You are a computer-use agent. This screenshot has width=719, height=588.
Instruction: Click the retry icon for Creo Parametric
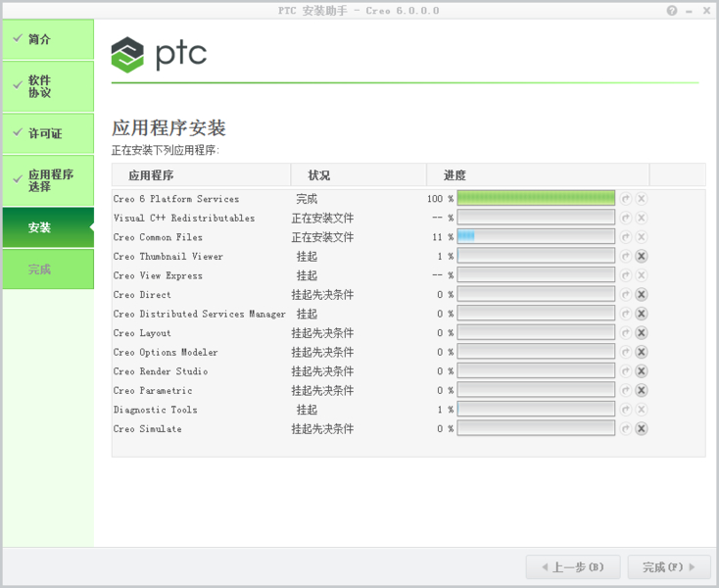pyautogui.click(x=626, y=390)
